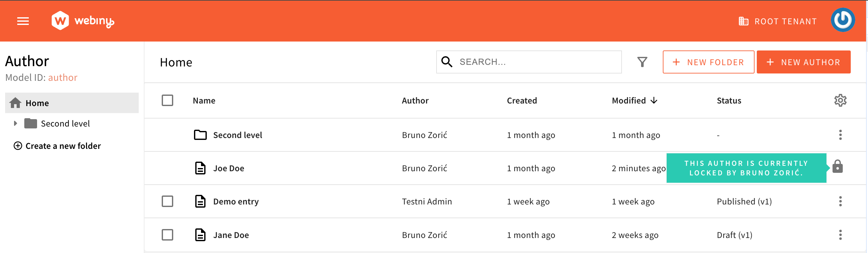
Task: Click the New Author button
Action: 803,62
